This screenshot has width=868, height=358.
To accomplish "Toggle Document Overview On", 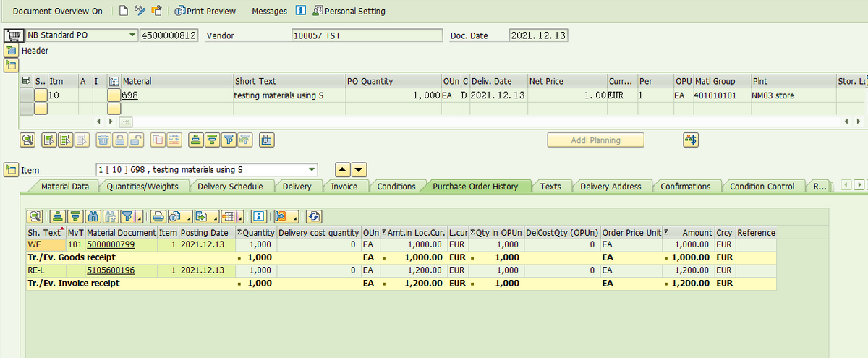I will [x=58, y=11].
